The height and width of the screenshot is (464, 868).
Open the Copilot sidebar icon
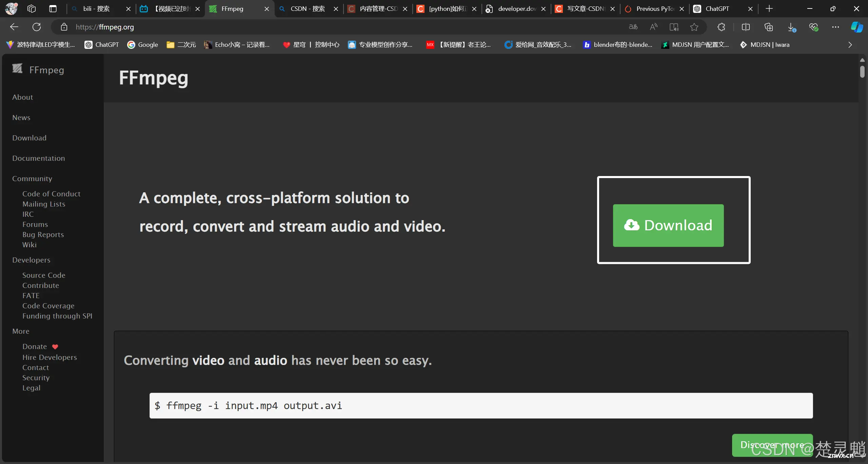857,27
